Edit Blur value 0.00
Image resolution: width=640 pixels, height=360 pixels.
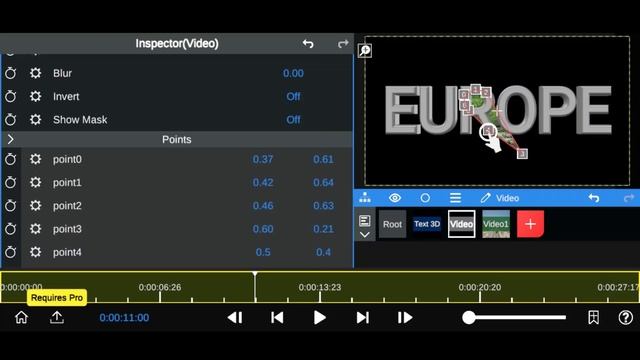[x=293, y=73]
